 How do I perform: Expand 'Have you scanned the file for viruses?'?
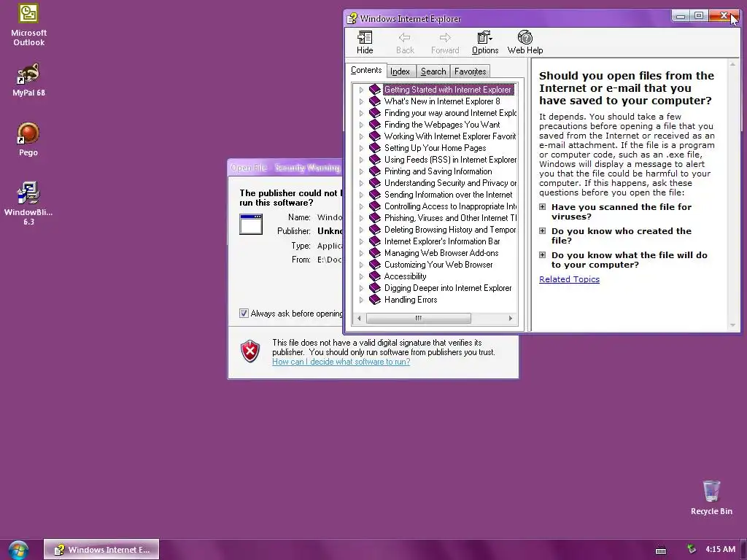click(542, 206)
